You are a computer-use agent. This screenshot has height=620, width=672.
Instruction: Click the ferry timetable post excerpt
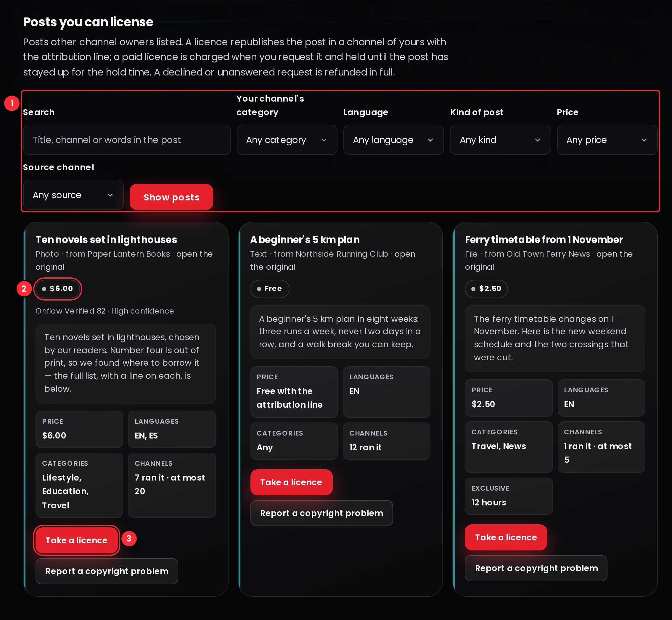click(x=554, y=338)
